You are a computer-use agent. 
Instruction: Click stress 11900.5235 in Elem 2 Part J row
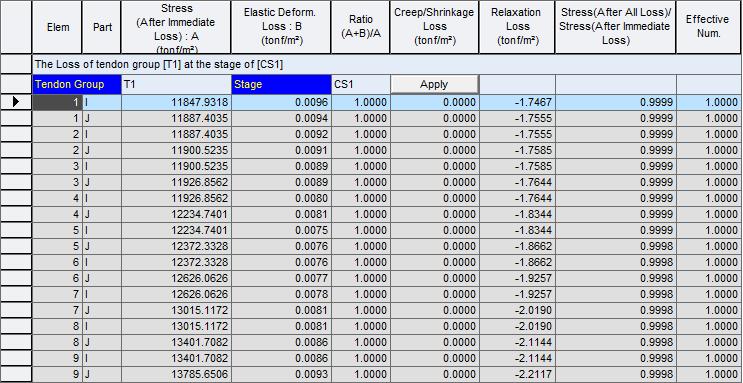[x=176, y=150]
